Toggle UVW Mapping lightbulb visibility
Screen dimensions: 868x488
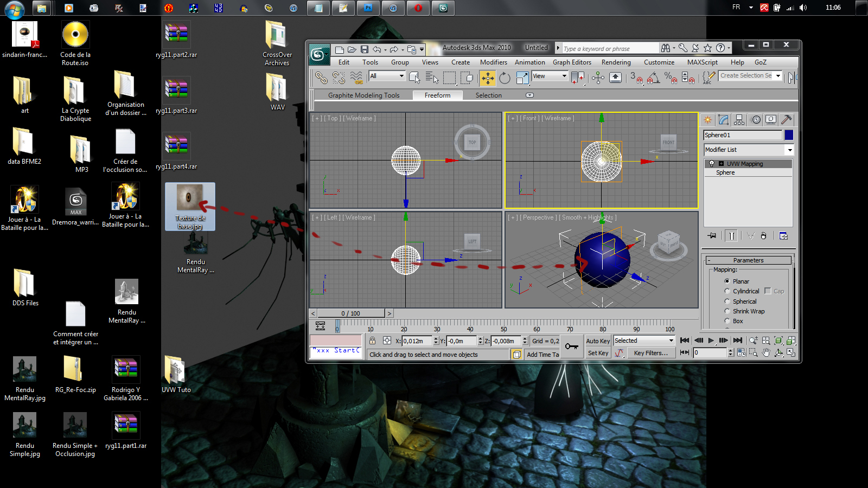pyautogui.click(x=712, y=164)
